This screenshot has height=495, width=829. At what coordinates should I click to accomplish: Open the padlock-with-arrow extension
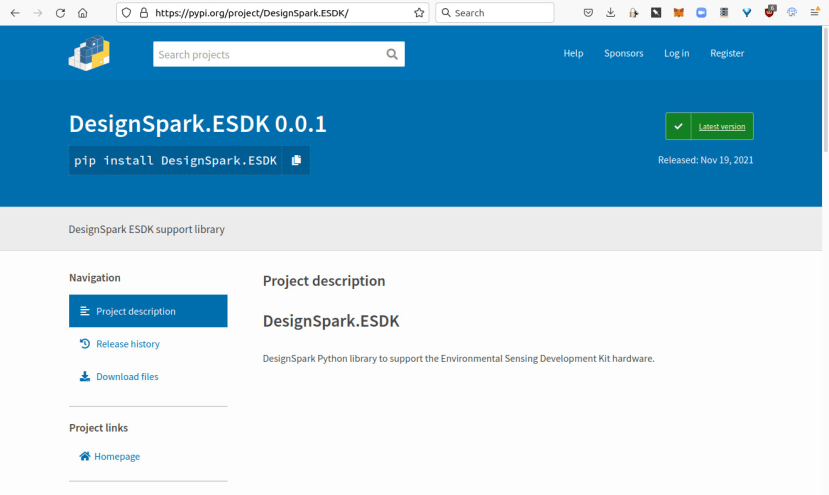[633, 13]
